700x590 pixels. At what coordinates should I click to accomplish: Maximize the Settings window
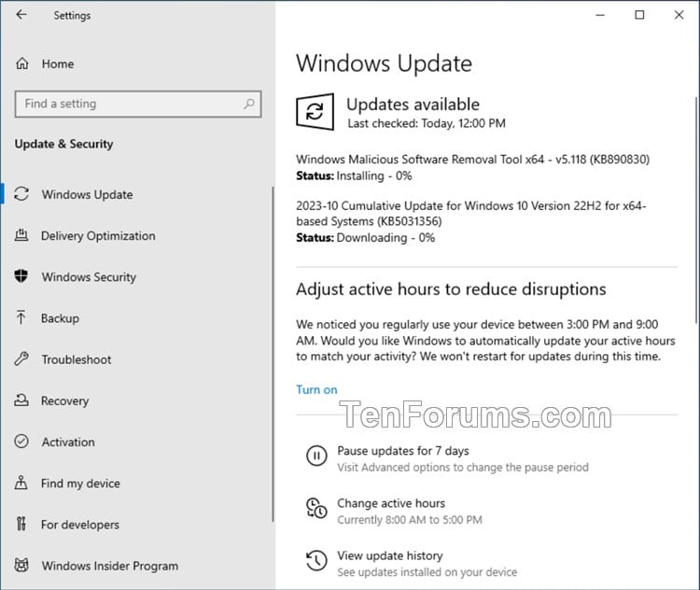click(639, 15)
